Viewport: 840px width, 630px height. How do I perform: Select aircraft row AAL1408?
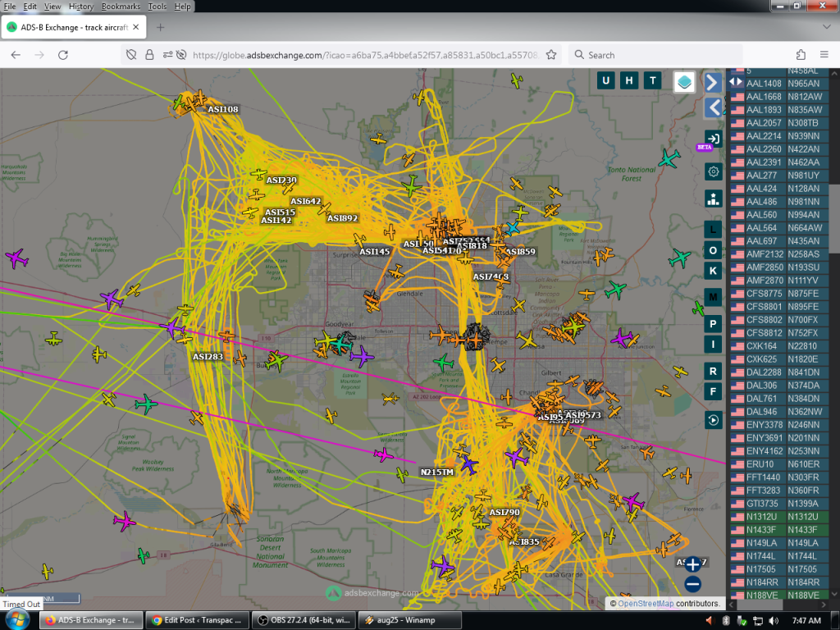pyautogui.click(x=779, y=84)
